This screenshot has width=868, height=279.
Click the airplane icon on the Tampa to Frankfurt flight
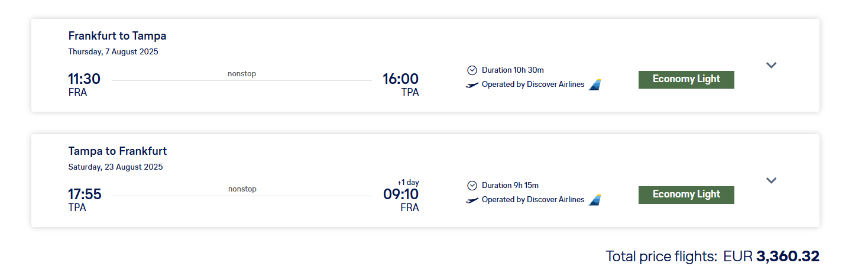[x=472, y=200]
